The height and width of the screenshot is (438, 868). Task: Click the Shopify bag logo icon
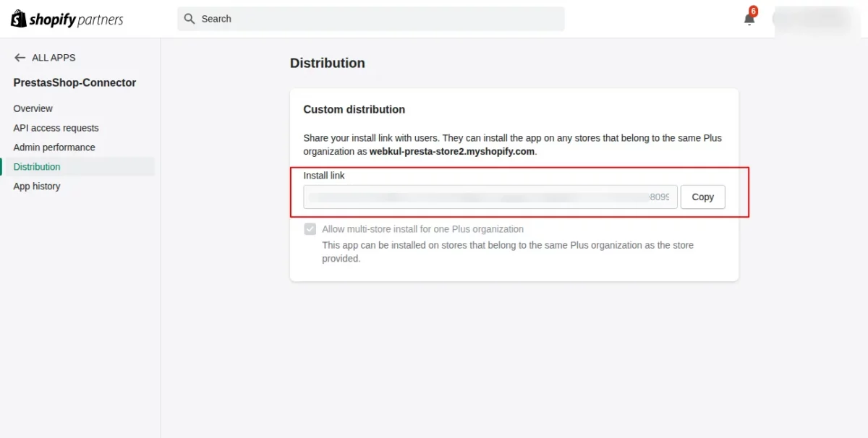coord(19,19)
